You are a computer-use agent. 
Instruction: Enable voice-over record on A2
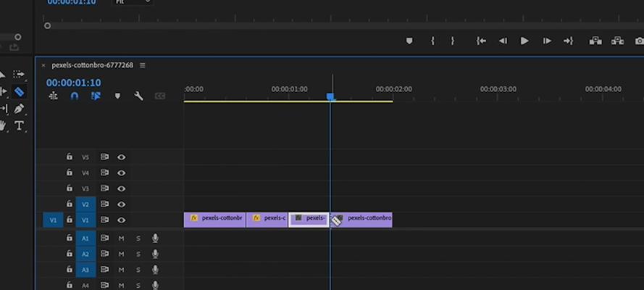point(155,254)
